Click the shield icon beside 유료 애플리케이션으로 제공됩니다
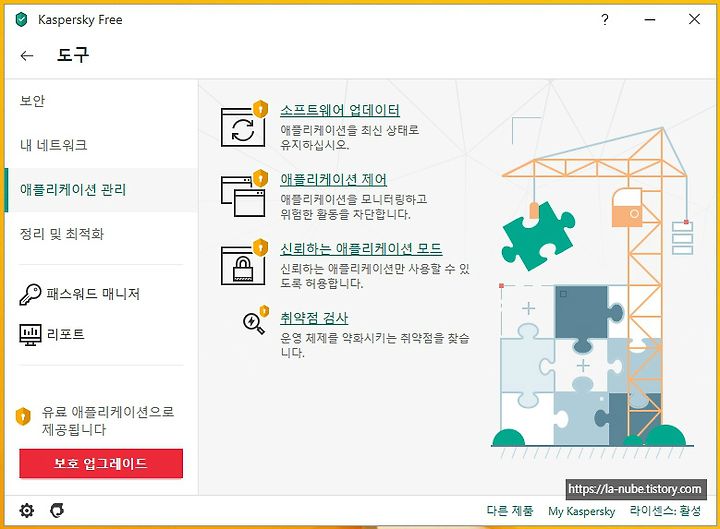This screenshot has height=529, width=720. tap(23, 416)
